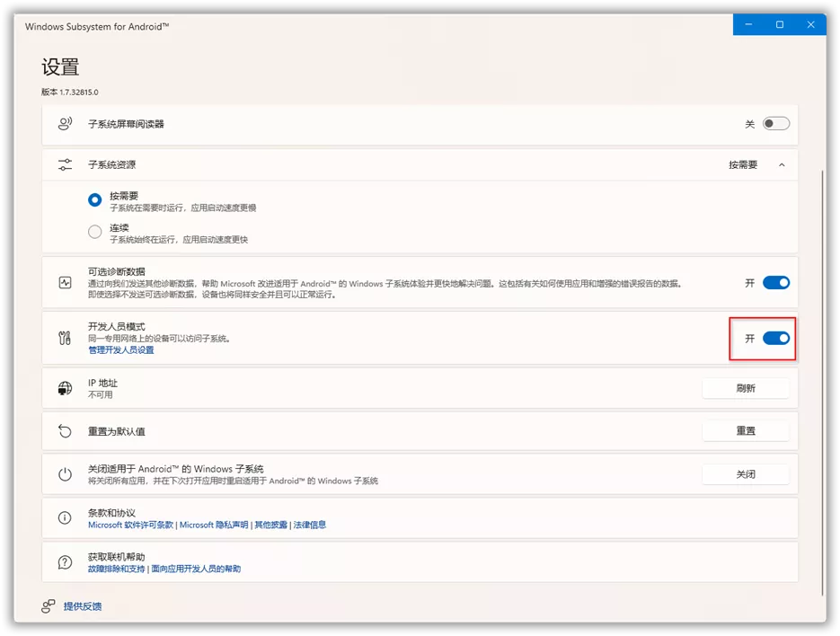This screenshot has height=636, width=840.
Task: Click the developer tools icon beside 开发人员模式
Action: (x=65, y=338)
